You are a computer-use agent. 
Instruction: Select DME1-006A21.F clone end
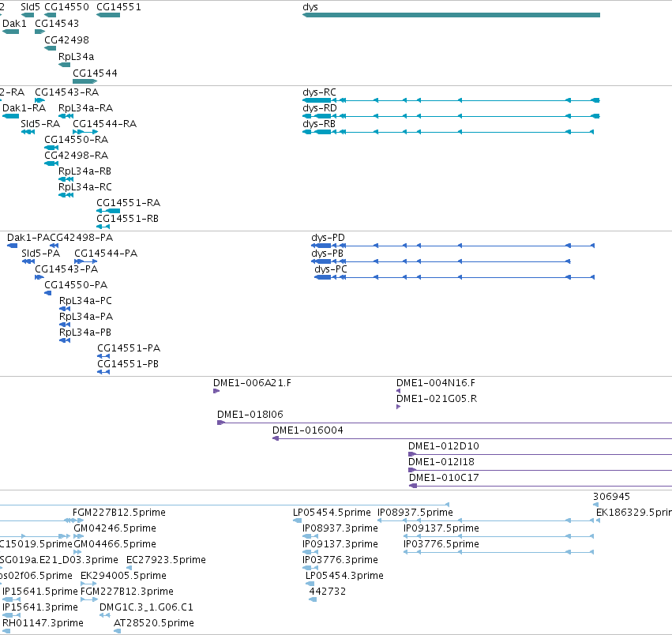(x=216, y=391)
